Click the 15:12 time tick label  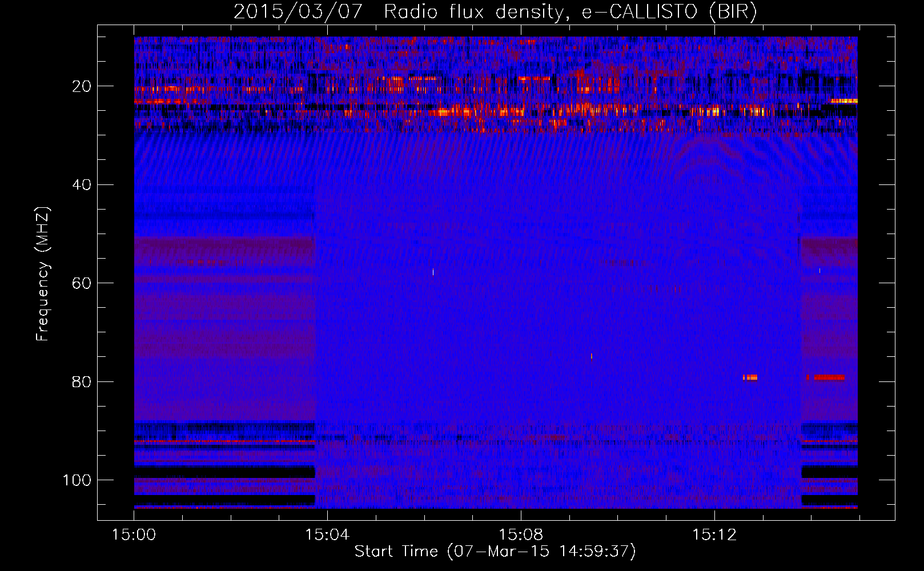point(714,535)
